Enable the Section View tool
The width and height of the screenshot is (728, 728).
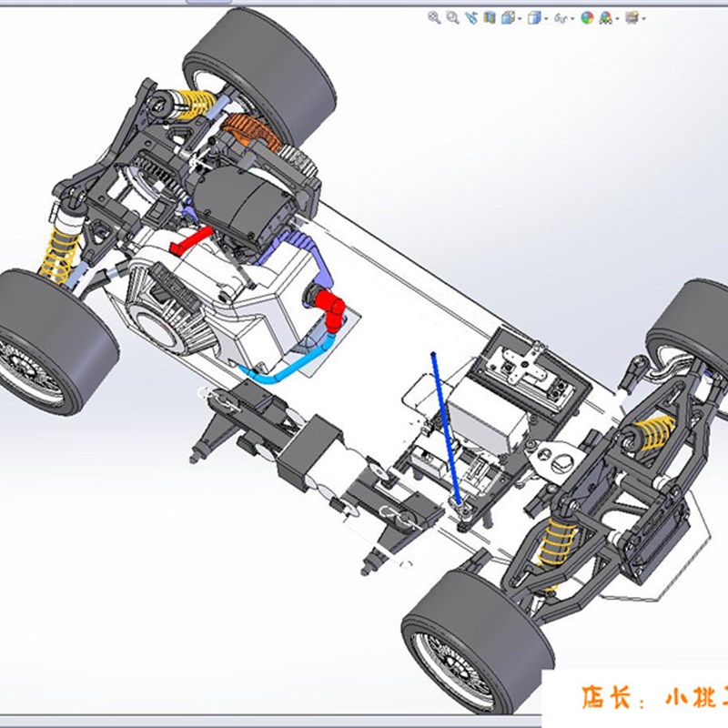(490, 15)
